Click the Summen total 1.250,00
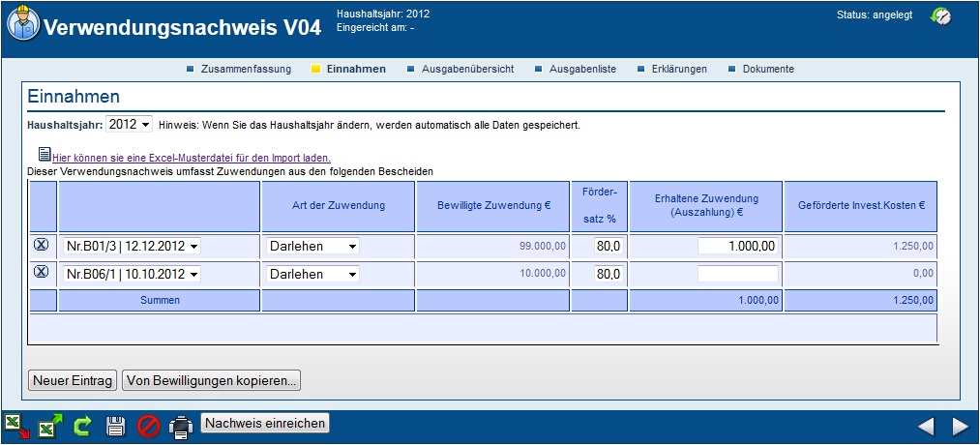980x445 pixels. pyautogui.click(x=912, y=301)
